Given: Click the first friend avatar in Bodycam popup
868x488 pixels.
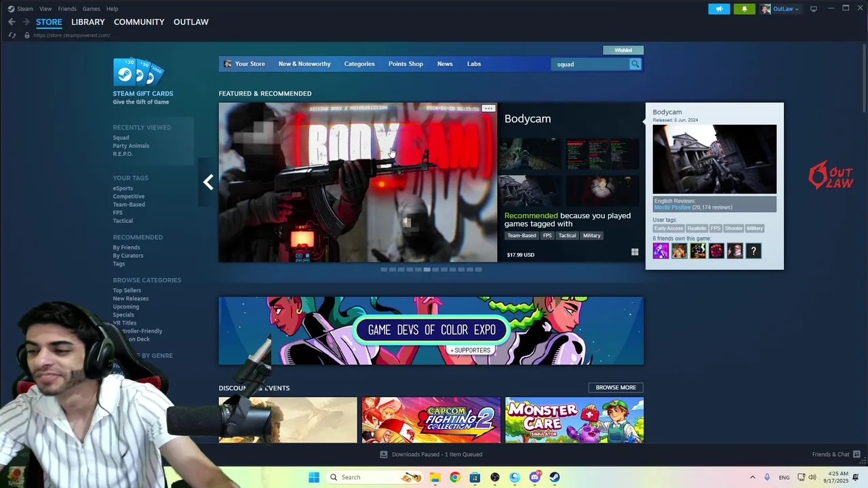Looking at the screenshot, I should pos(660,251).
